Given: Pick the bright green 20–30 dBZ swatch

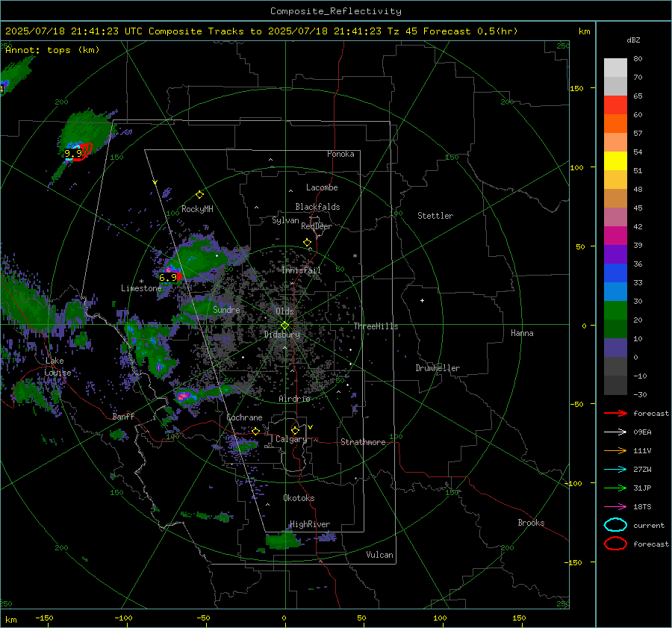Looking at the screenshot, I should [615, 311].
